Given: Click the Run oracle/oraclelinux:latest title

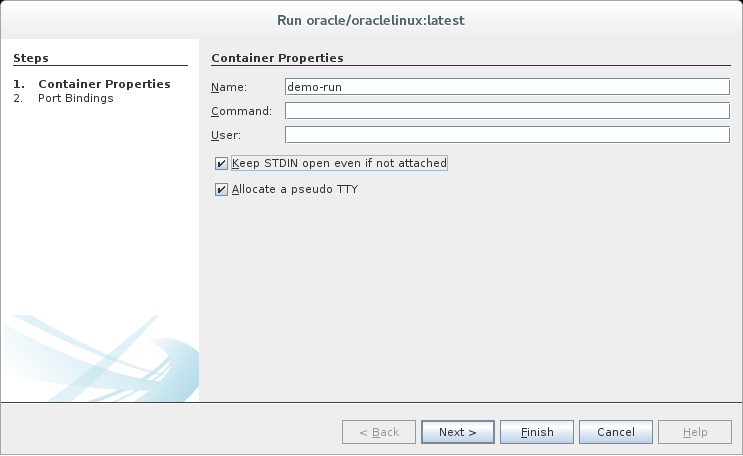Looking at the screenshot, I should (x=371, y=20).
